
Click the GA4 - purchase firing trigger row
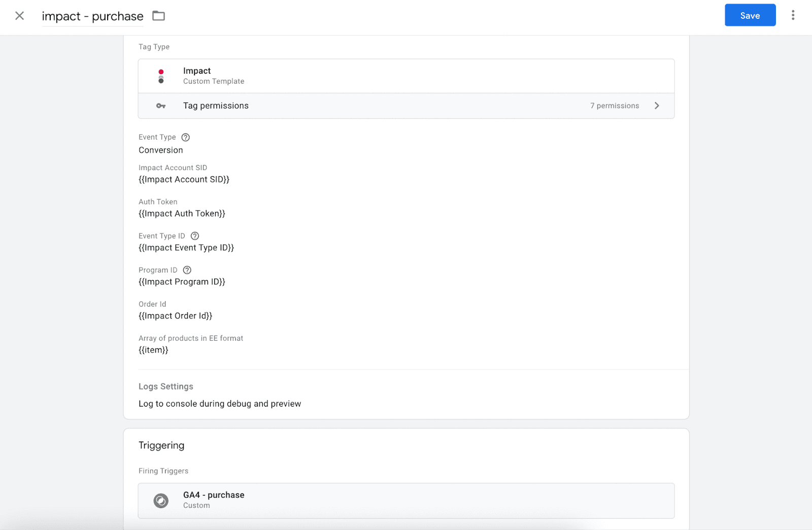click(406, 501)
